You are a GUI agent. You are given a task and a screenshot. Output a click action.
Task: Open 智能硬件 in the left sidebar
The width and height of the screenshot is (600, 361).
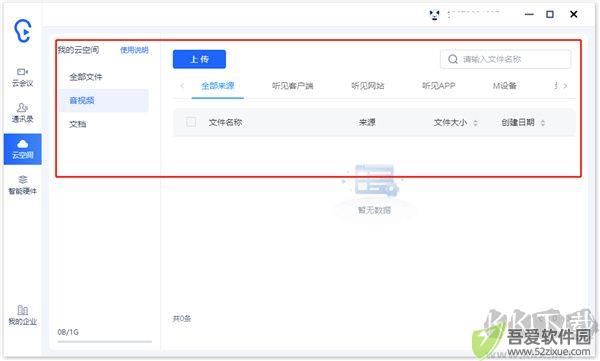click(x=23, y=185)
